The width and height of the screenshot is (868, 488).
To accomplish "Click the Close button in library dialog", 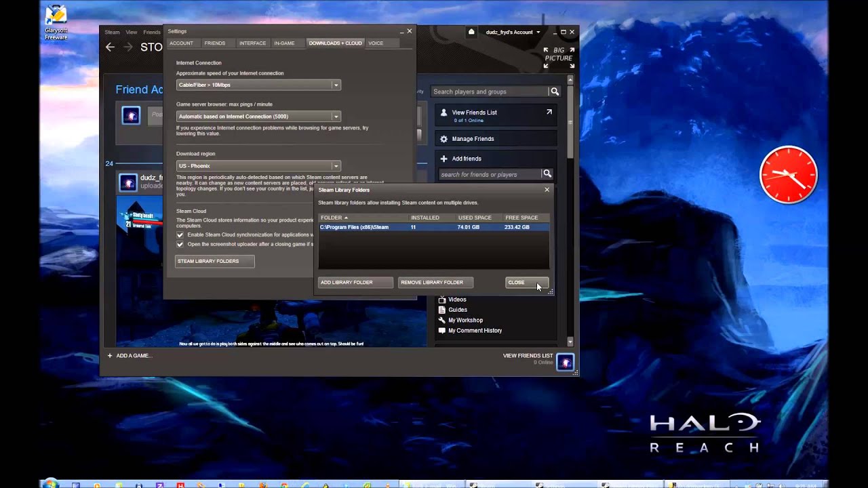I will [x=527, y=282].
